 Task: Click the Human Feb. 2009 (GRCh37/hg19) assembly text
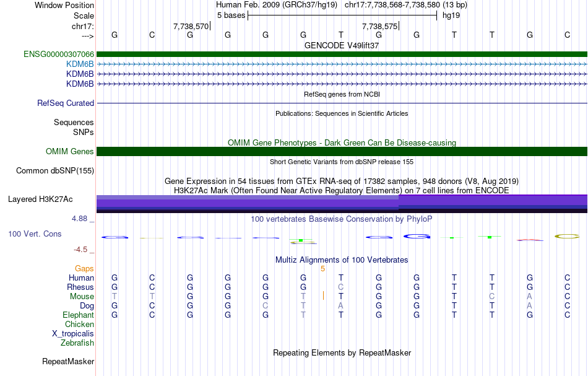click(277, 5)
